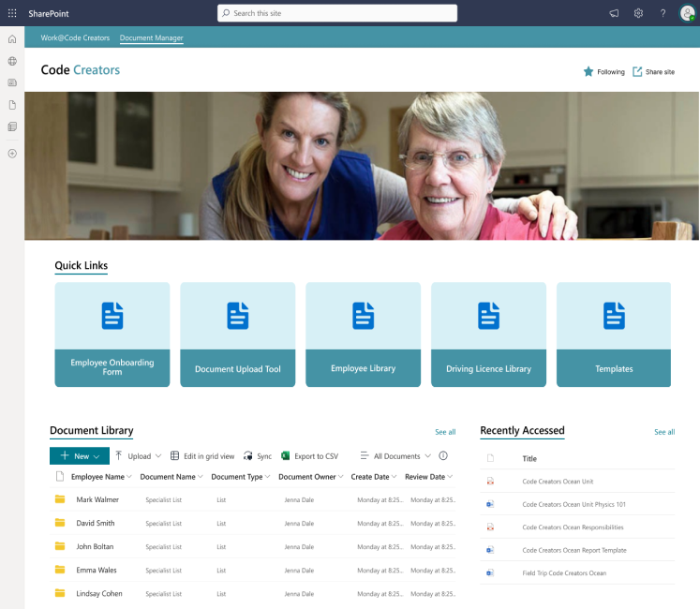
Task: Open the Work@Code Creators nav item
Action: [x=75, y=37]
